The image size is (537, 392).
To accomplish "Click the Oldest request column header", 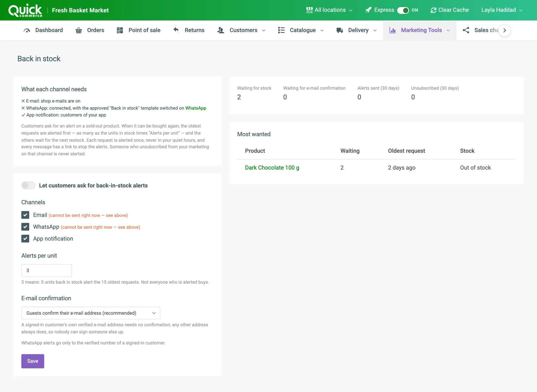I will click(x=406, y=151).
